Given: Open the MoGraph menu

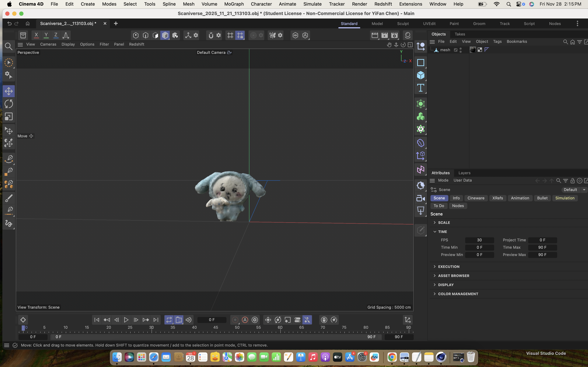Looking at the screenshot, I should pyautogui.click(x=234, y=4).
